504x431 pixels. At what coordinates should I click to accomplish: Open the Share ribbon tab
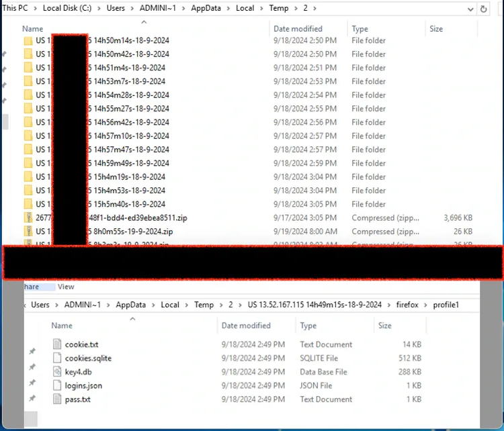click(x=31, y=287)
